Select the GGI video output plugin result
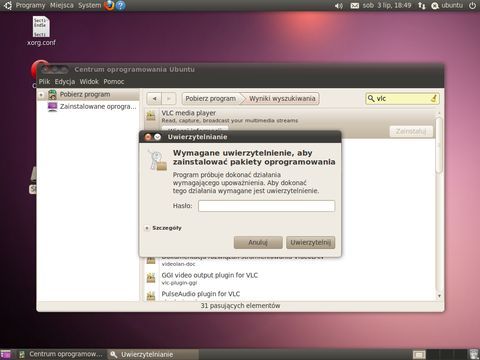480x360 pixels. 290,278
